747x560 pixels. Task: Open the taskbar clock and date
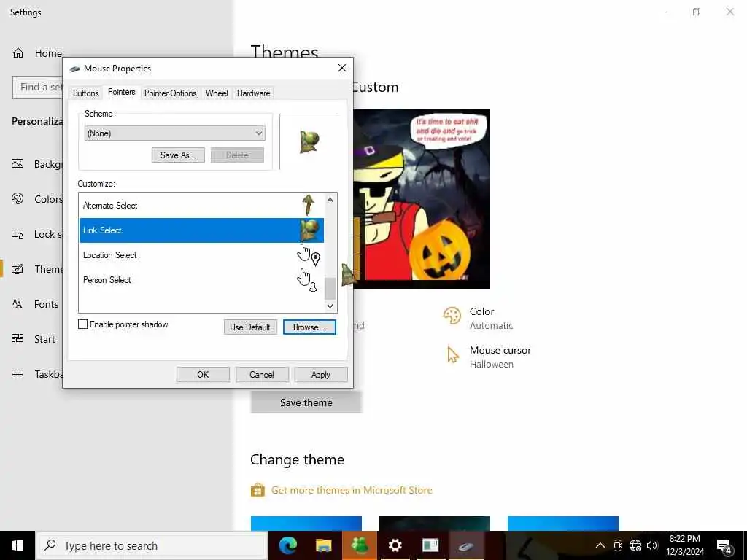684,545
